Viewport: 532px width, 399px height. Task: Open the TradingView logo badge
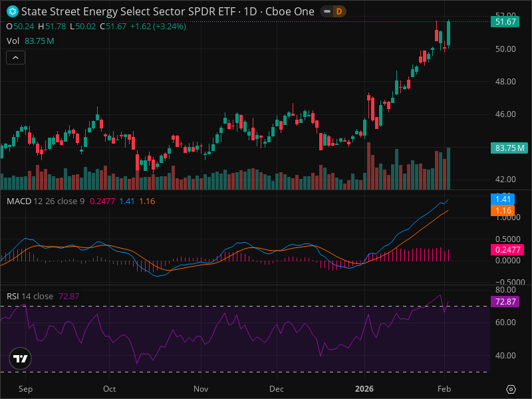coord(21,358)
